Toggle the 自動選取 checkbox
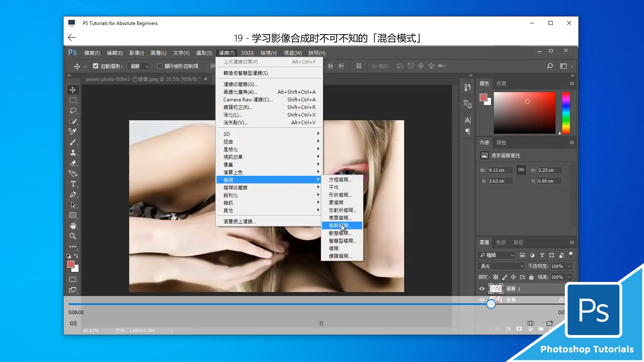The image size is (644, 362). pos(95,66)
